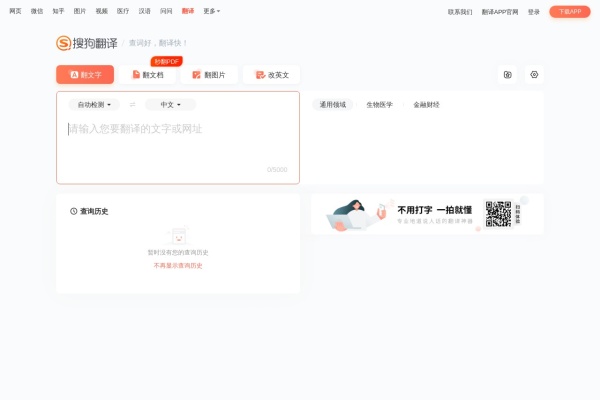Image resolution: width=600 pixels, height=400 pixels.
Task: Click the QR code in the banner
Action: 498,214
